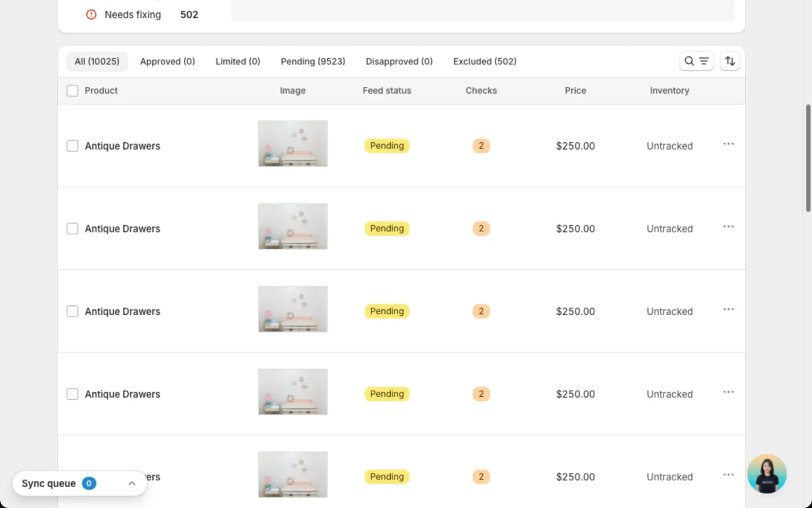Click the Image column header
This screenshot has height=508, width=812.
click(293, 90)
